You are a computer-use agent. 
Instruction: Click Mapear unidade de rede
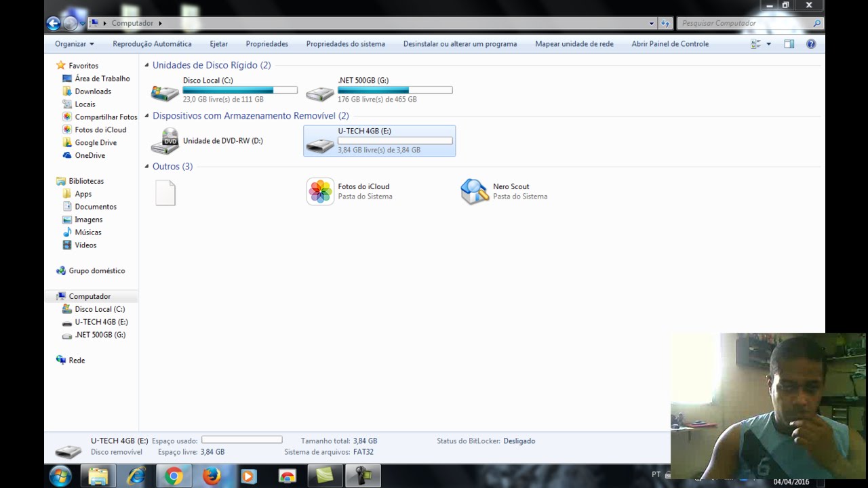574,44
